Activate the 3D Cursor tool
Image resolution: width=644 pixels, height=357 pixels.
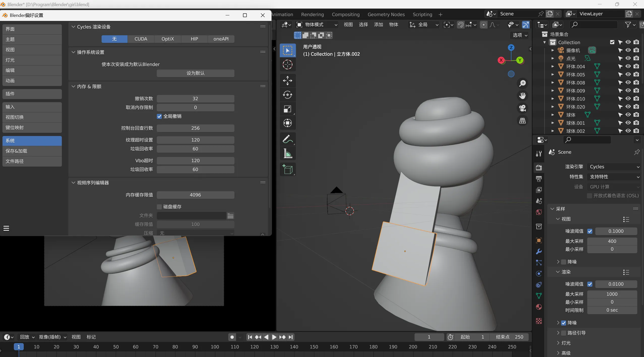287,65
